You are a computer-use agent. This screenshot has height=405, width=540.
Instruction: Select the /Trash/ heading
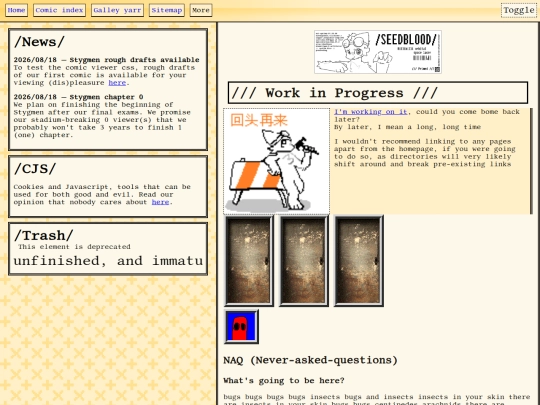point(44,236)
